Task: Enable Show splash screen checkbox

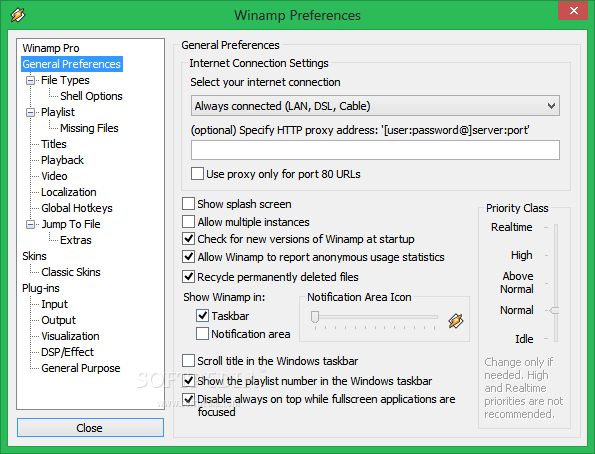Action: (x=189, y=204)
